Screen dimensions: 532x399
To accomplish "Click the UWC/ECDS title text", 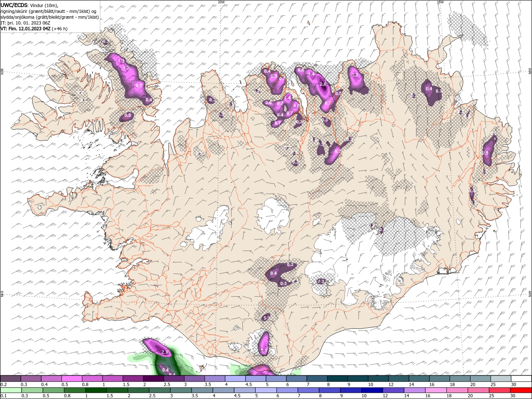I will pos(14,5).
